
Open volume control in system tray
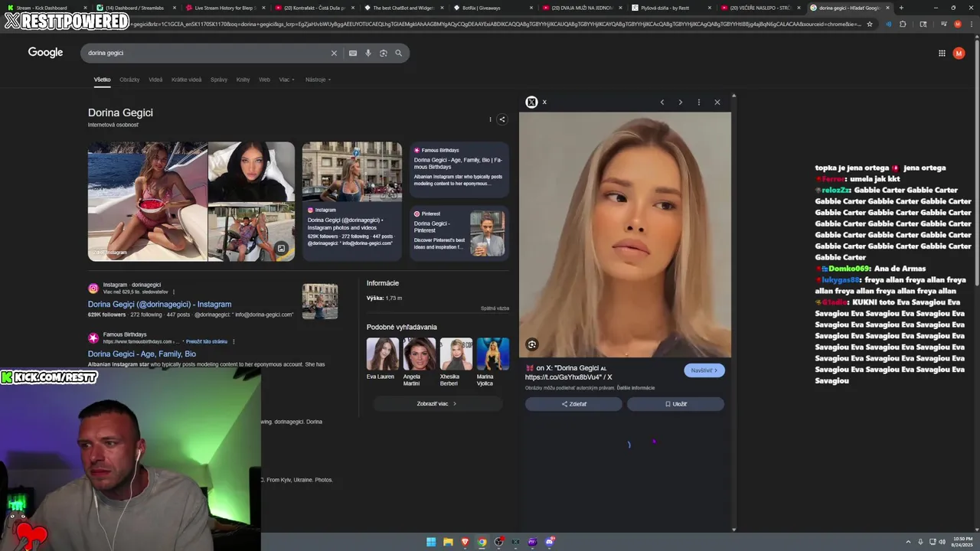click(943, 542)
